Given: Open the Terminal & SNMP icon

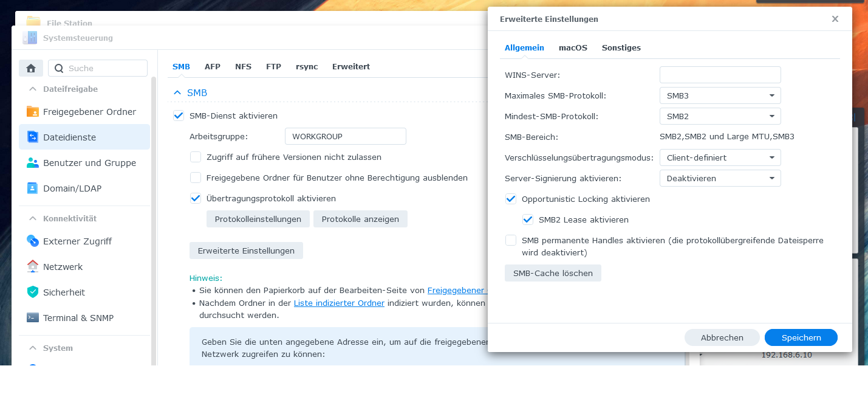Looking at the screenshot, I should coord(33,318).
